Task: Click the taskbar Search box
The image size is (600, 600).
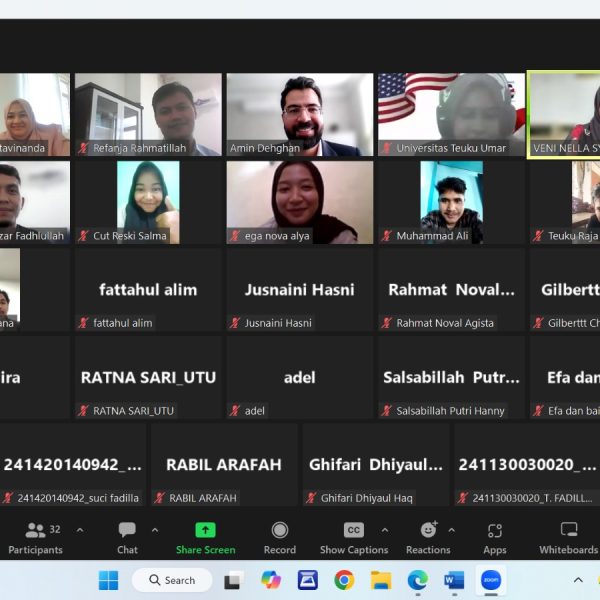Action: [x=172, y=580]
